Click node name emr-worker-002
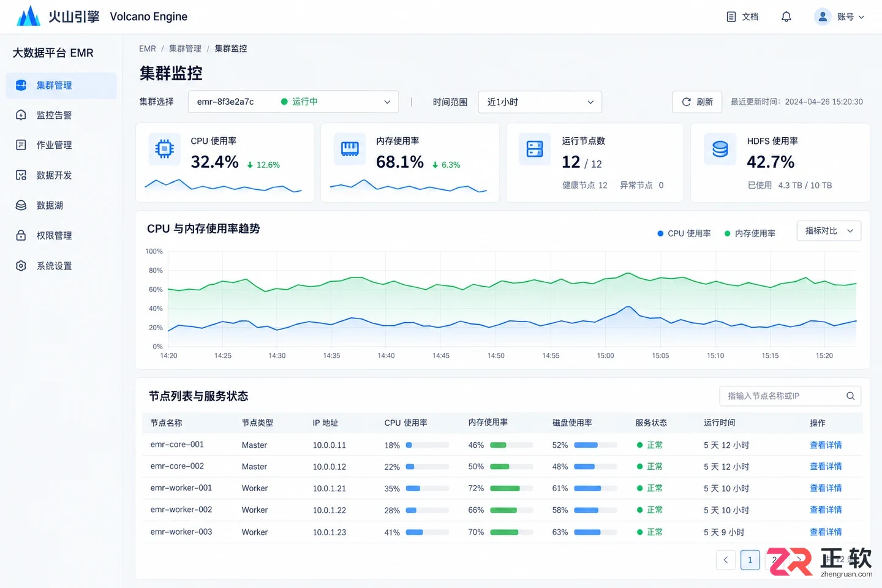 click(181, 510)
